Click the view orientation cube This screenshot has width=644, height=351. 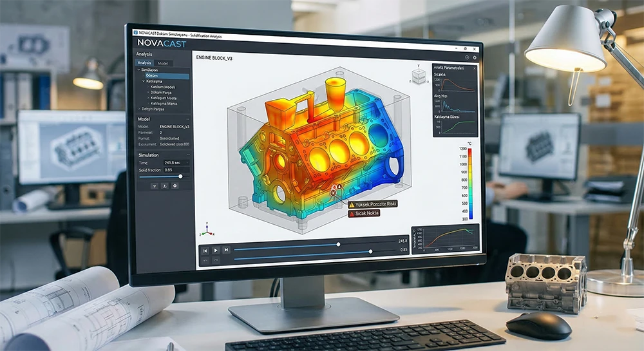coord(419,75)
